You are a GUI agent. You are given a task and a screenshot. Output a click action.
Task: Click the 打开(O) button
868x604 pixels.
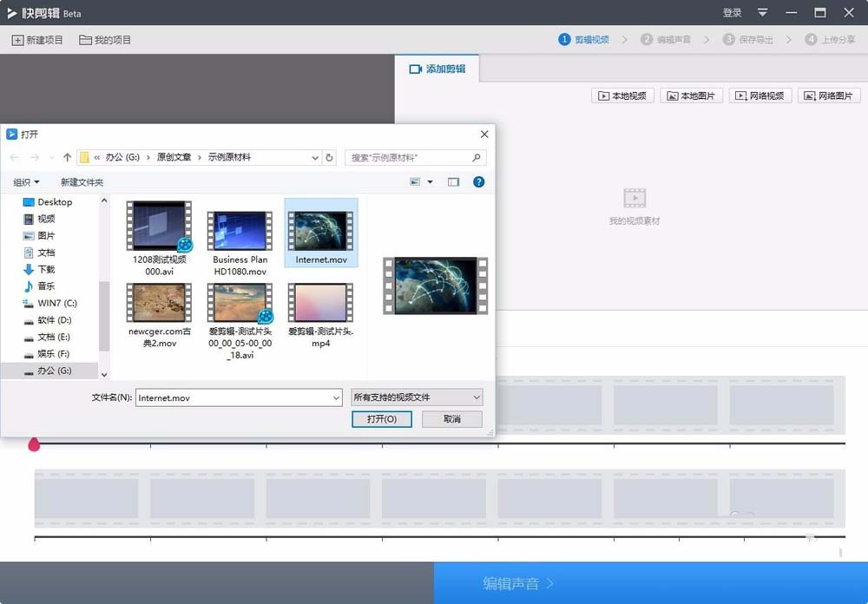[x=382, y=418]
